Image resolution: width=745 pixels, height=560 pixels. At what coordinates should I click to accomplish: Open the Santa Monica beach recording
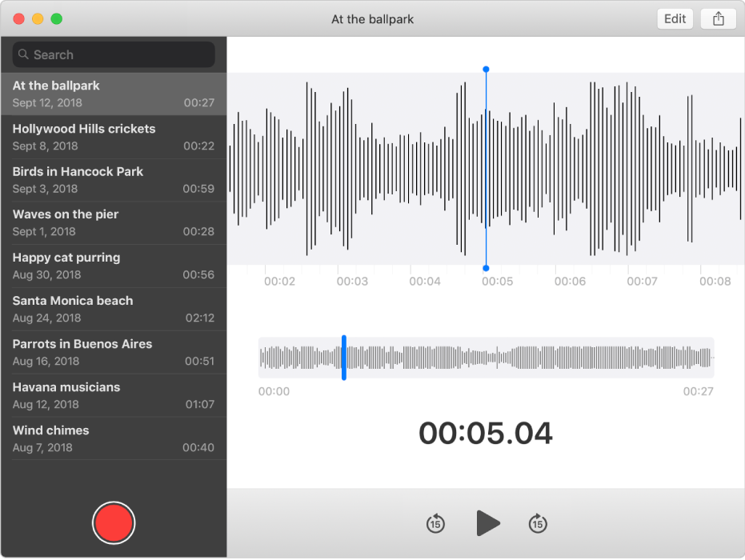pyautogui.click(x=114, y=310)
